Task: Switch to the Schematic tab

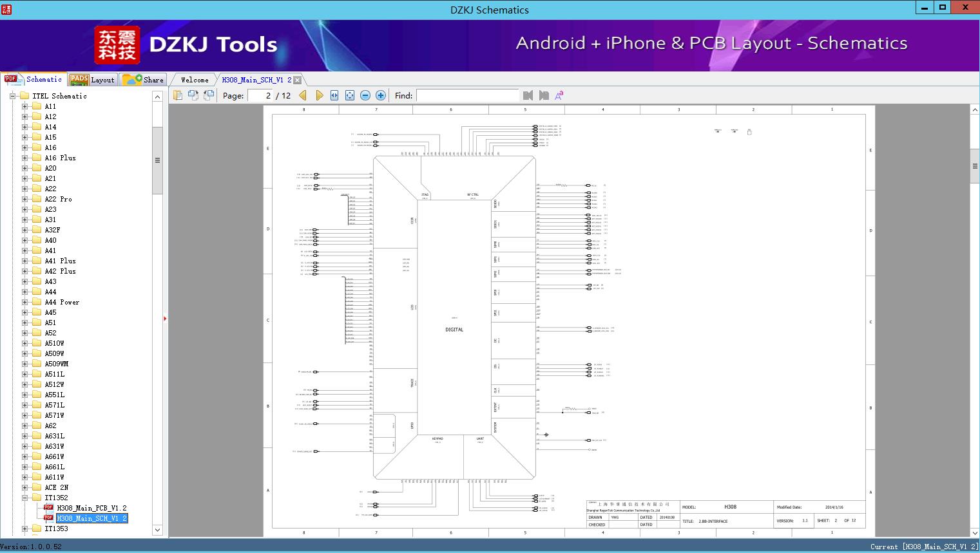Action: click(x=34, y=79)
